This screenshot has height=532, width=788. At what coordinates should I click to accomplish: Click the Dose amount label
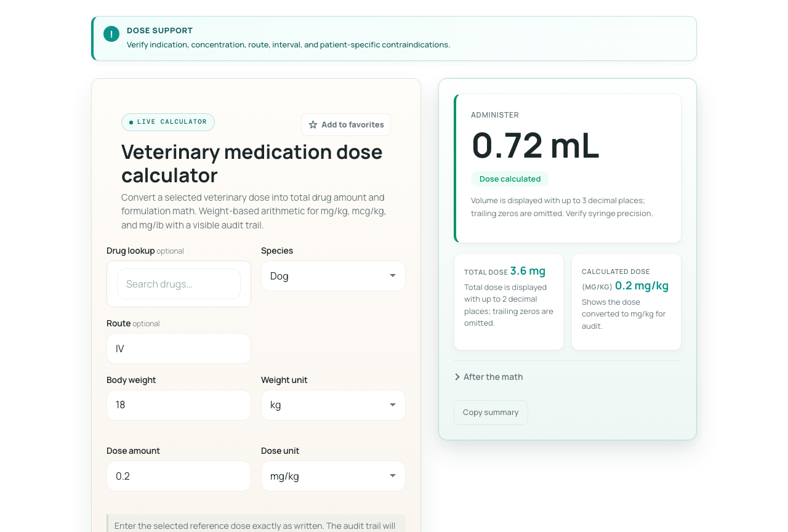click(133, 451)
